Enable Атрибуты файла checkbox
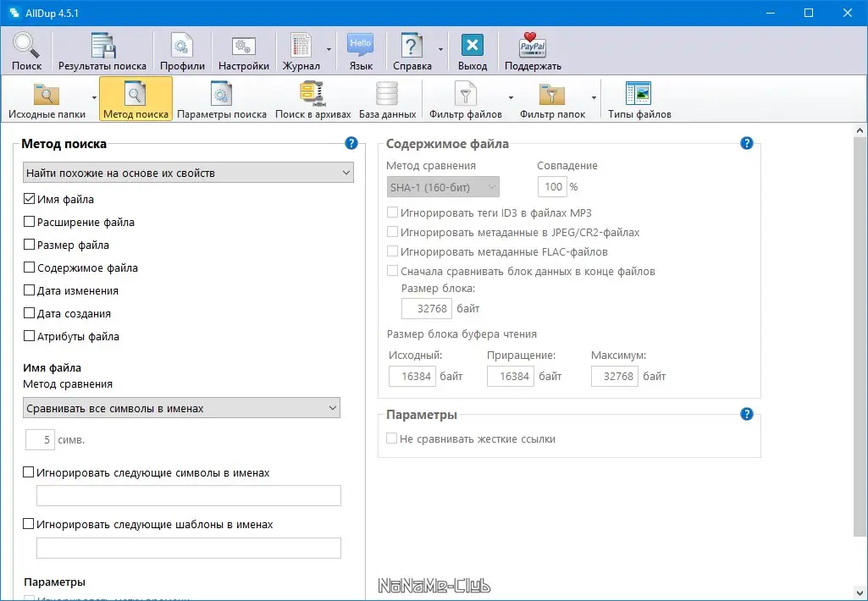868x601 pixels. click(30, 336)
